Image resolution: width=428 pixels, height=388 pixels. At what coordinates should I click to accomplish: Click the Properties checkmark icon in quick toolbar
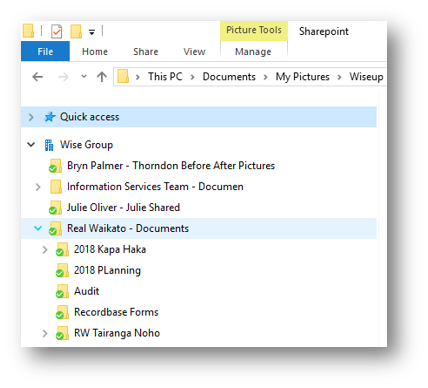[56, 31]
